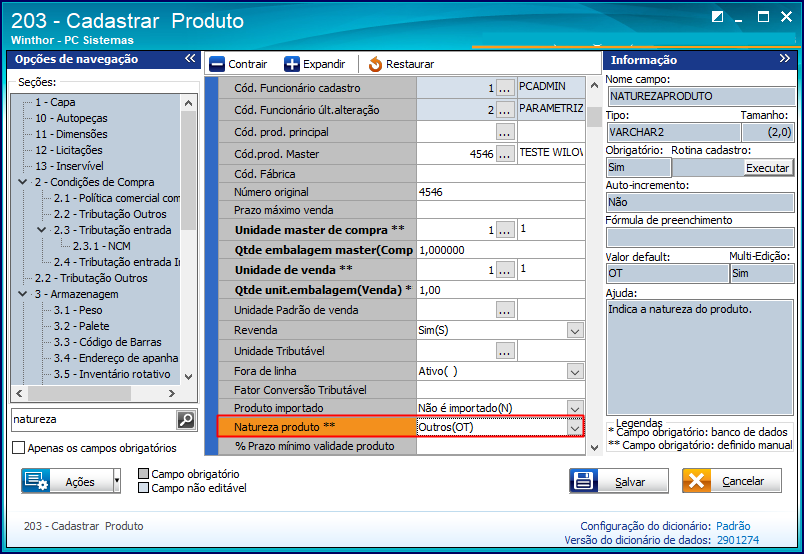This screenshot has width=804, height=554.
Task: Click the Fator Conversão Tributável field
Action: 500,390
